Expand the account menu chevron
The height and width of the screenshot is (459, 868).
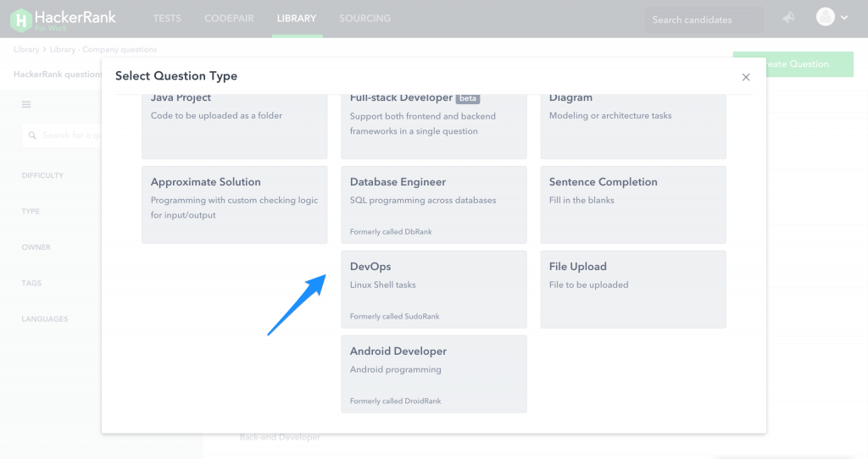(x=844, y=18)
